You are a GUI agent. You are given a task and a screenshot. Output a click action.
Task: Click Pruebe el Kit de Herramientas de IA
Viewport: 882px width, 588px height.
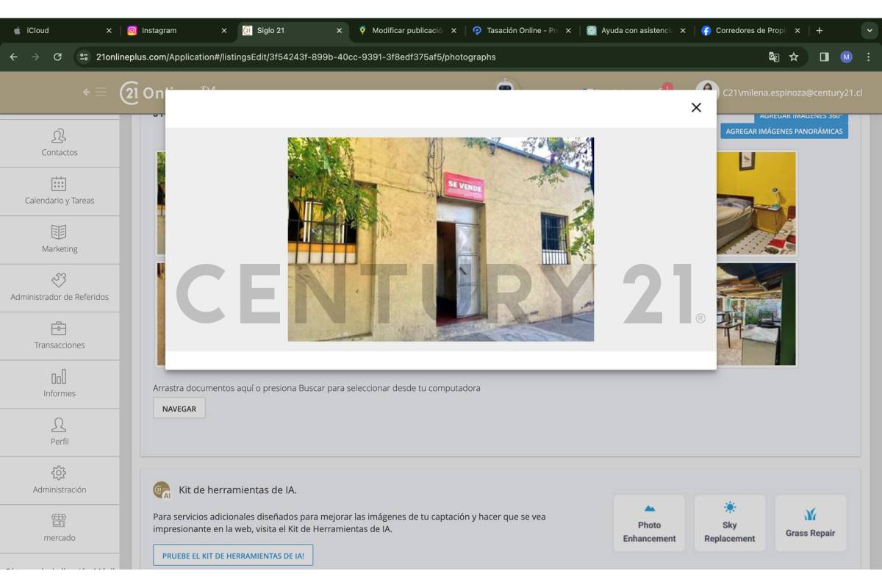pos(233,556)
